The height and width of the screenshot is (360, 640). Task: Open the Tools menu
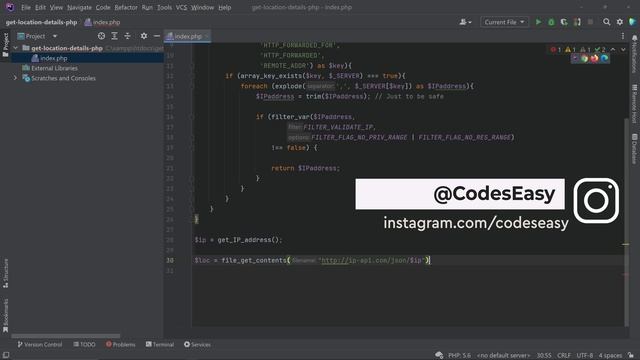(x=164, y=7)
